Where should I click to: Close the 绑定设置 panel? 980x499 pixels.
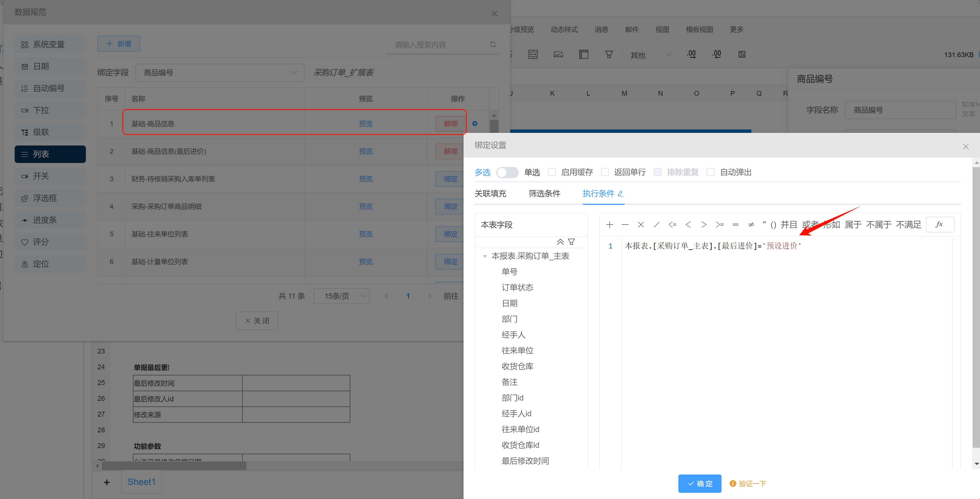coord(966,146)
